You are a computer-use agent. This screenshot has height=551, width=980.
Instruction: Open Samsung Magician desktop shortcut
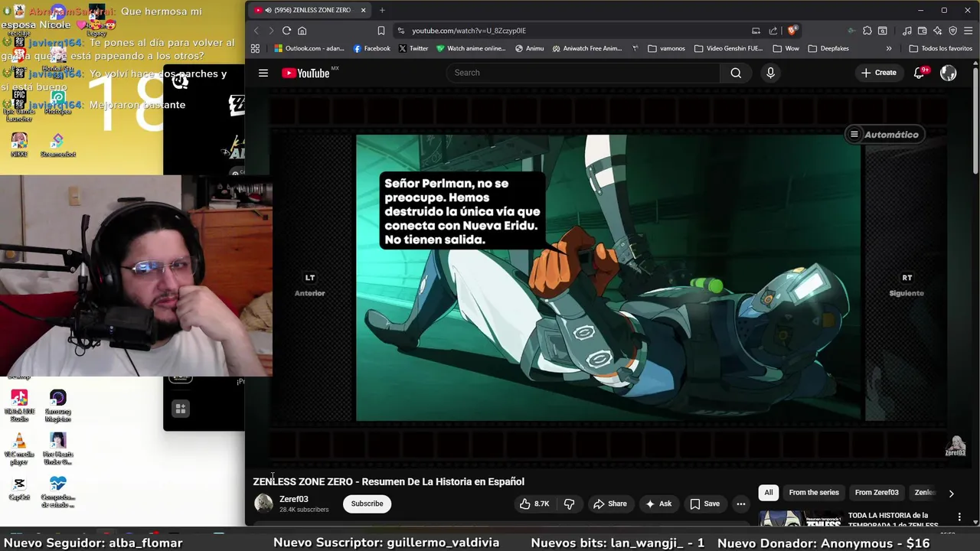(58, 406)
